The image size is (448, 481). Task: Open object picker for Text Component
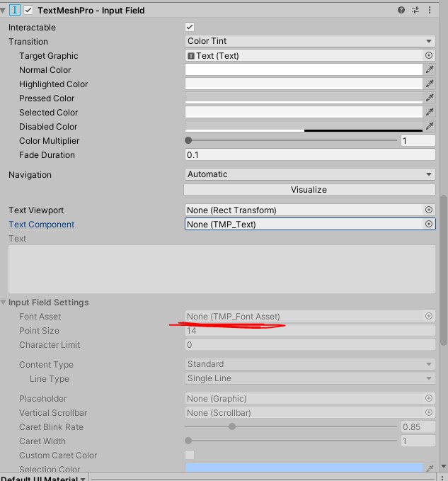(x=429, y=224)
